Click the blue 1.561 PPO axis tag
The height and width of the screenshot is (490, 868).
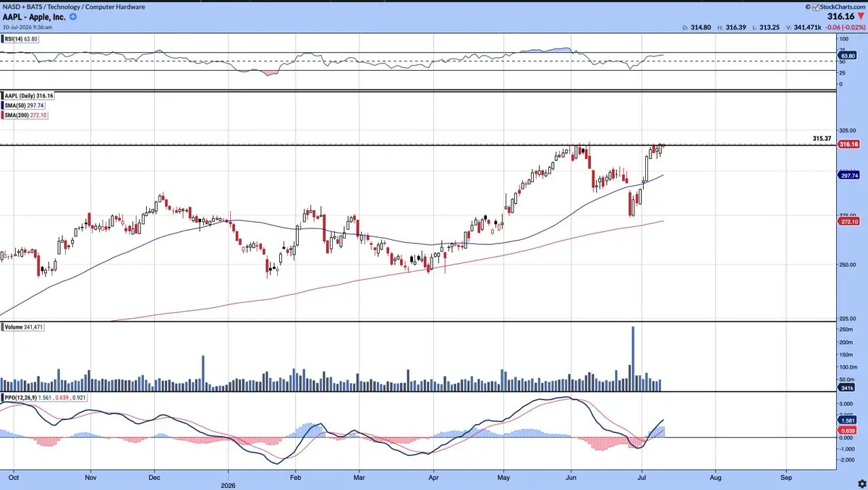click(x=846, y=420)
